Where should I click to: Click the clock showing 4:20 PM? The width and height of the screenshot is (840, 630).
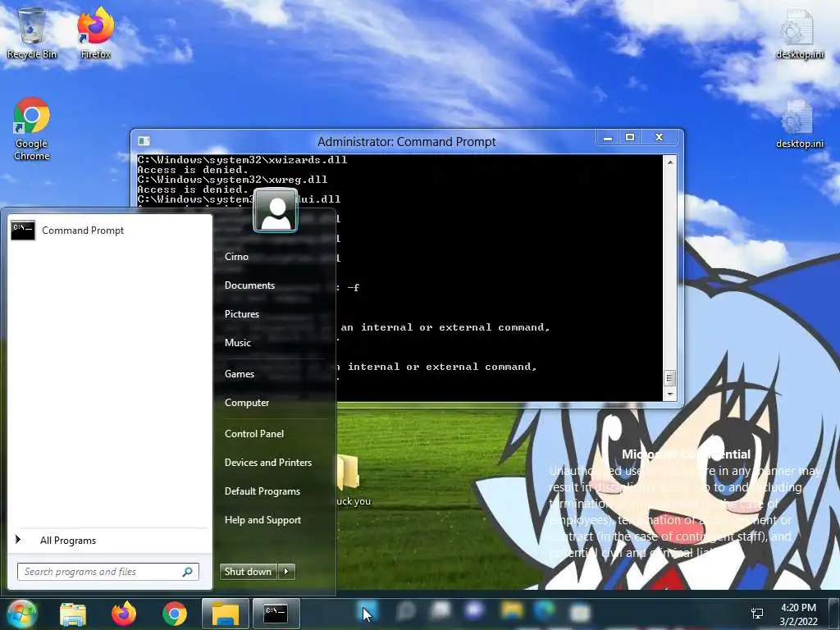[798, 608]
